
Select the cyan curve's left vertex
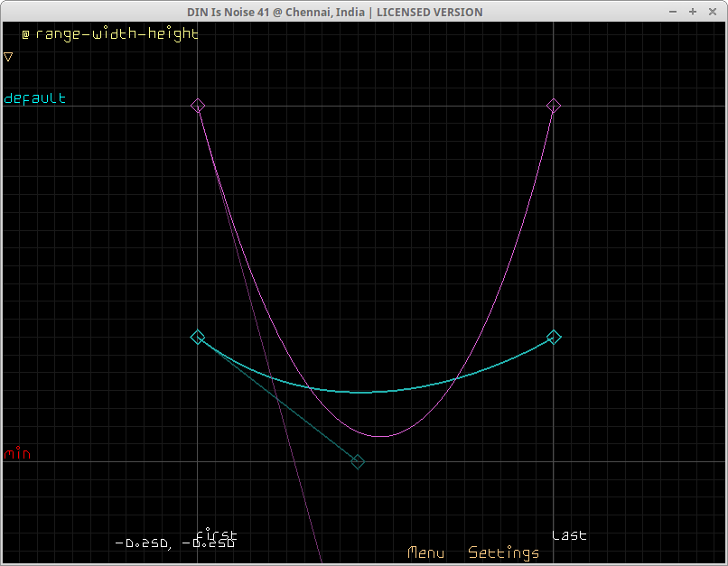pyautogui.click(x=198, y=338)
